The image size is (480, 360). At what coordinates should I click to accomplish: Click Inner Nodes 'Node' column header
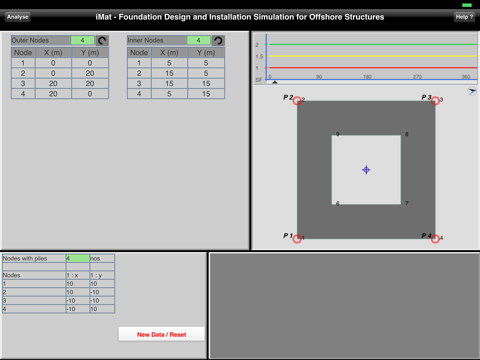139,53
